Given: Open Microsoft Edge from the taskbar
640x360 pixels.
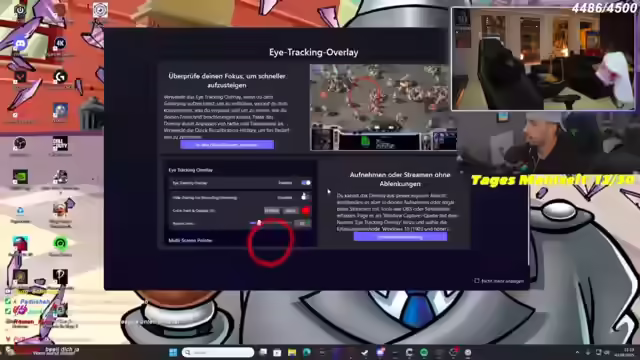Looking at the screenshot, I should click(307, 352).
